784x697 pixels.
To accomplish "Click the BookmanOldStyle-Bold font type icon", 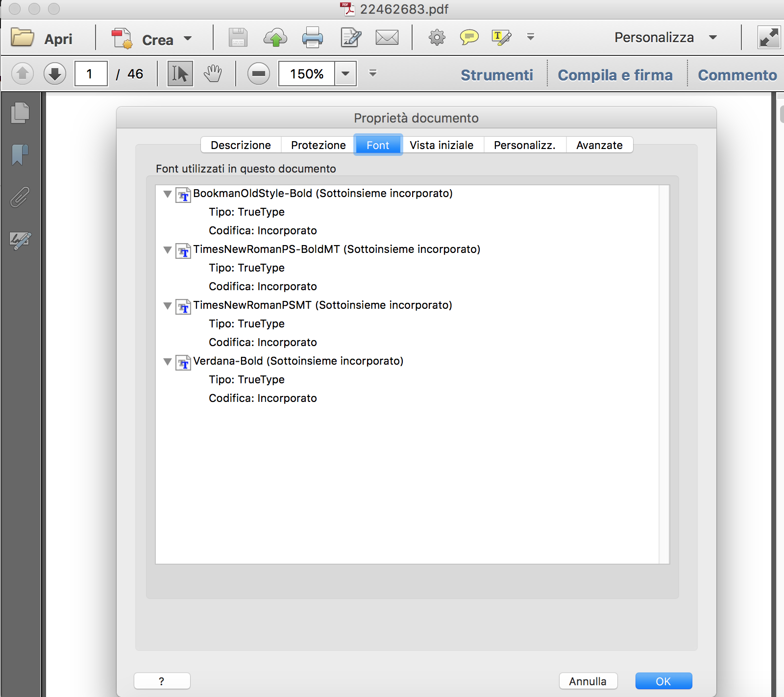I will [183, 195].
